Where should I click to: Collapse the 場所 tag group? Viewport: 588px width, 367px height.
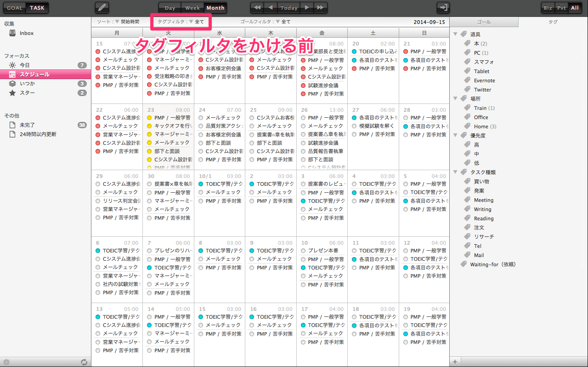pos(455,98)
